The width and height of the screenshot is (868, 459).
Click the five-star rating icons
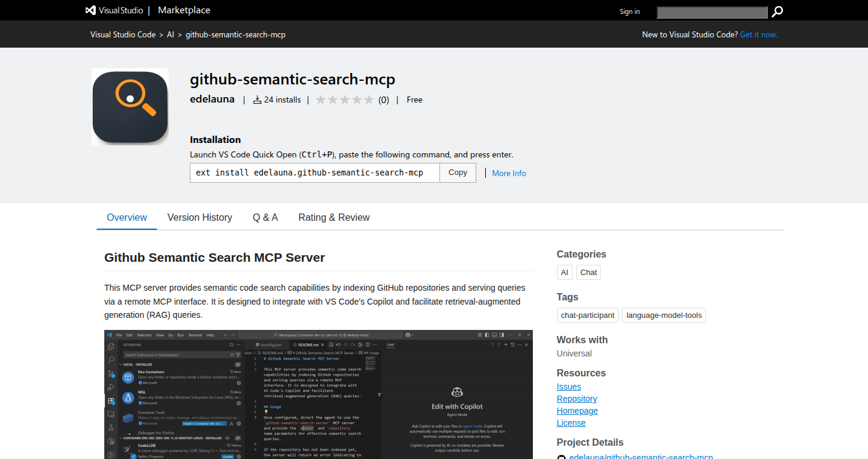[345, 100]
